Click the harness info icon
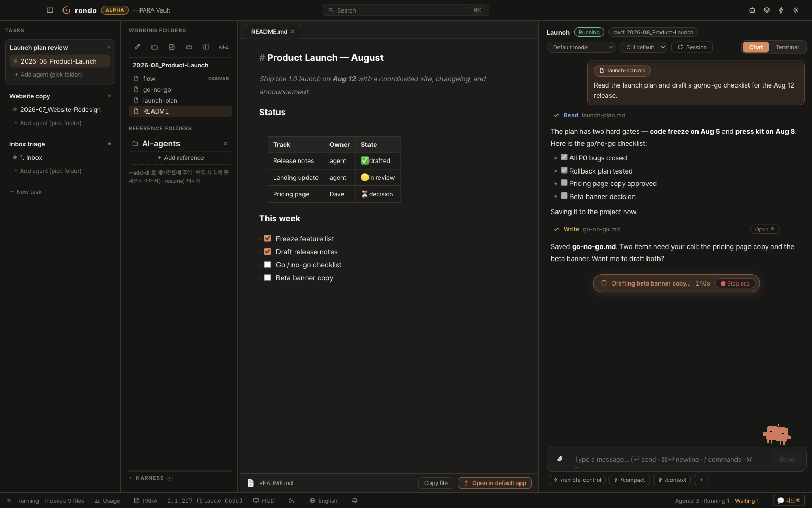This screenshot has width=812, height=508. click(170, 478)
